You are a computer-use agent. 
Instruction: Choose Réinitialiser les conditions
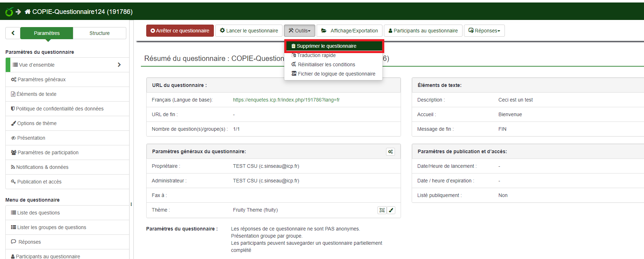(x=326, y=64)
